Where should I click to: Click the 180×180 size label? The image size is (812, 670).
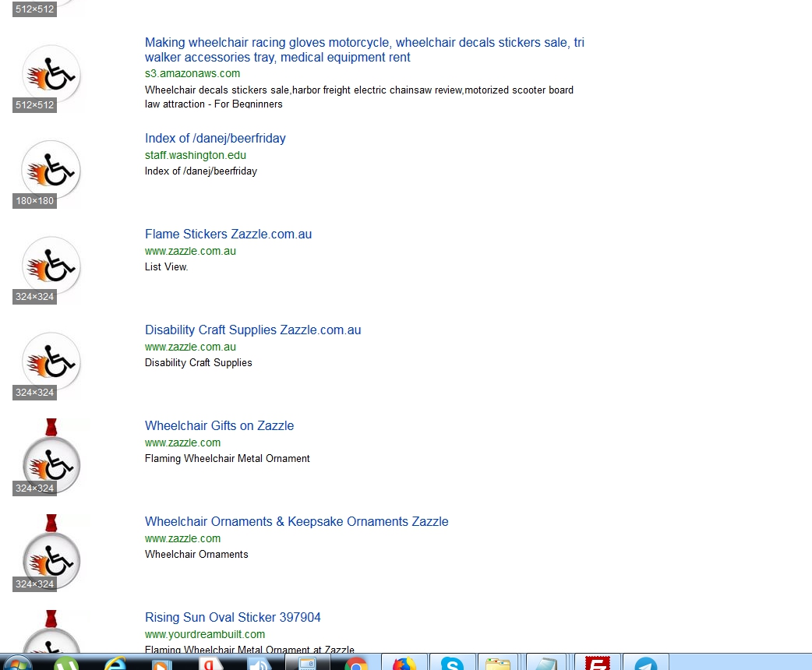35,200
